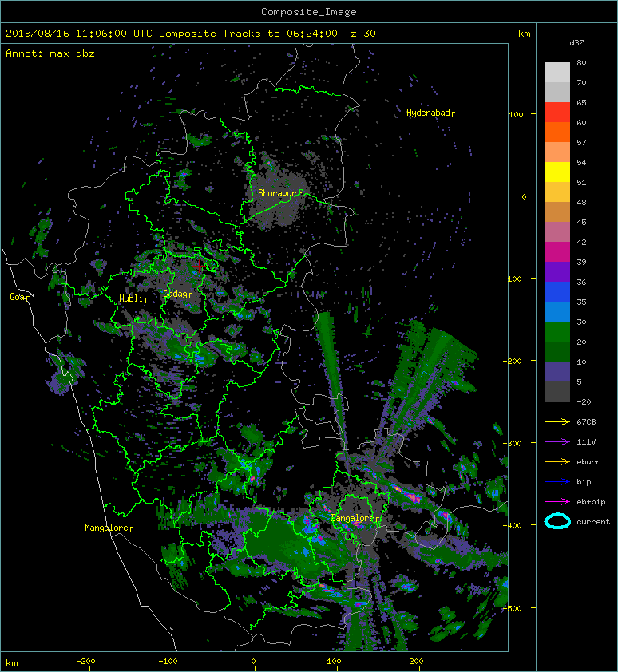Pick the light blue swatch between 35 and 30
This screenshot has width=618, height=672.
coord(557,312)
